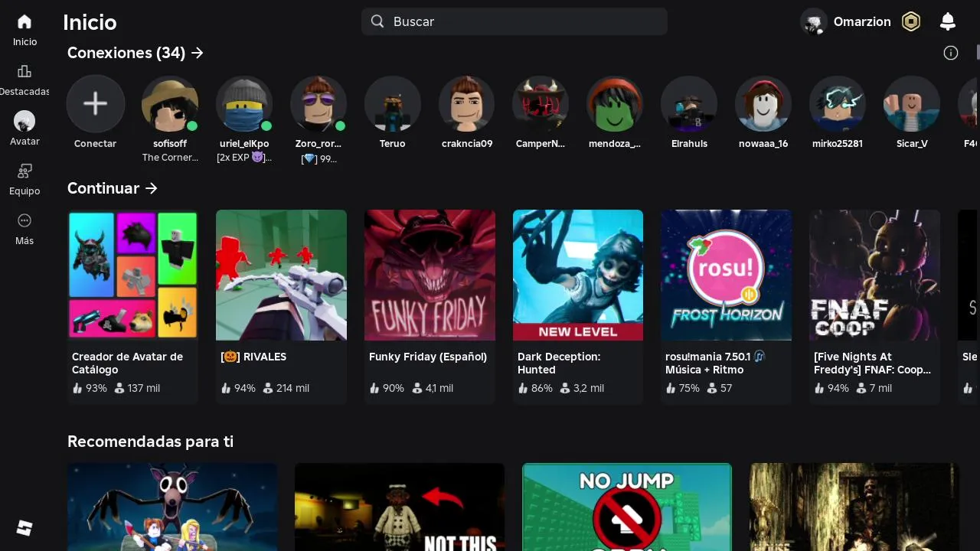
Task: Open the No Jump recommended game thumbnail
Action: pyautogui.click(x=627, y=507)
